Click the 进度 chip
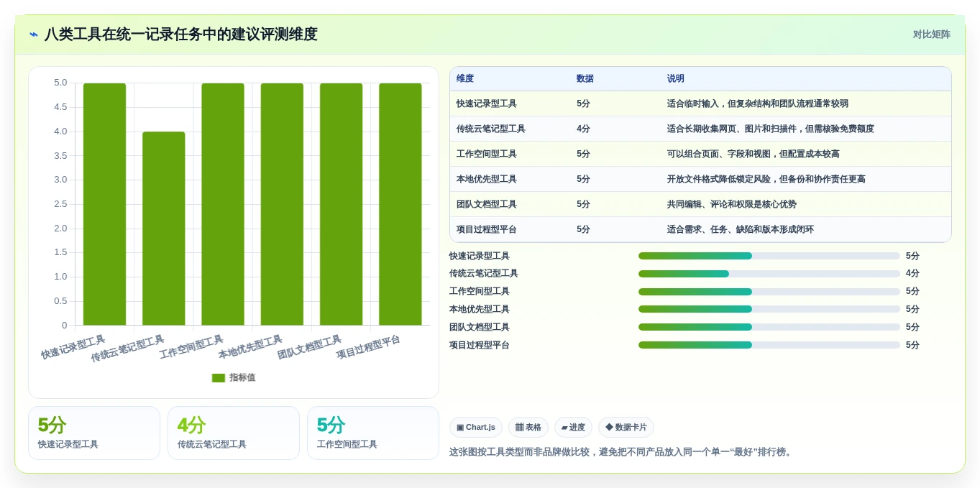Image resolution: width=980 pixels, height=488 pixels. tap(573, 428)
